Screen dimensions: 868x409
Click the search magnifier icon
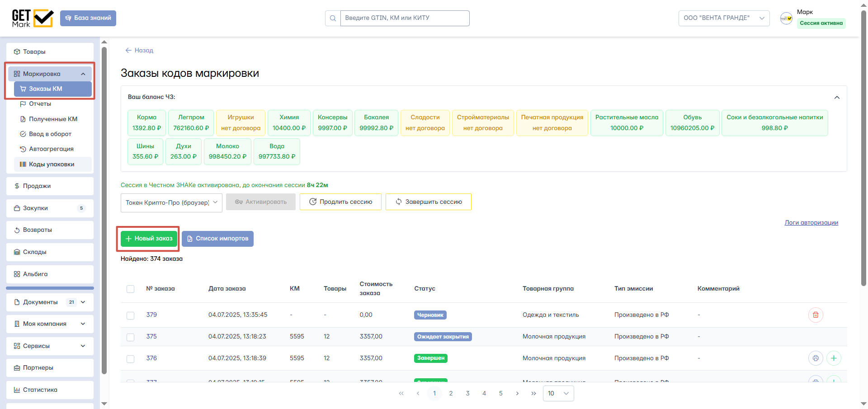coord(333,18)
